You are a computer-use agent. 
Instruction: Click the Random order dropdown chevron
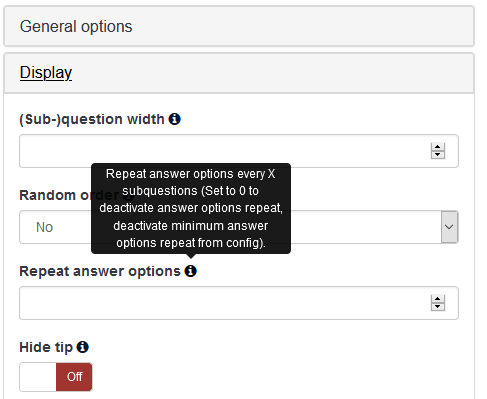click(x=449, y=227)
